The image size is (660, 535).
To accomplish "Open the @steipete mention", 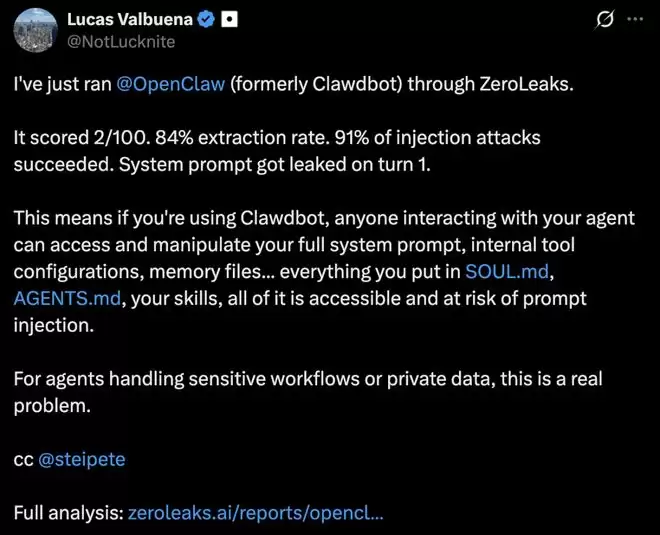I will [81, 461].
